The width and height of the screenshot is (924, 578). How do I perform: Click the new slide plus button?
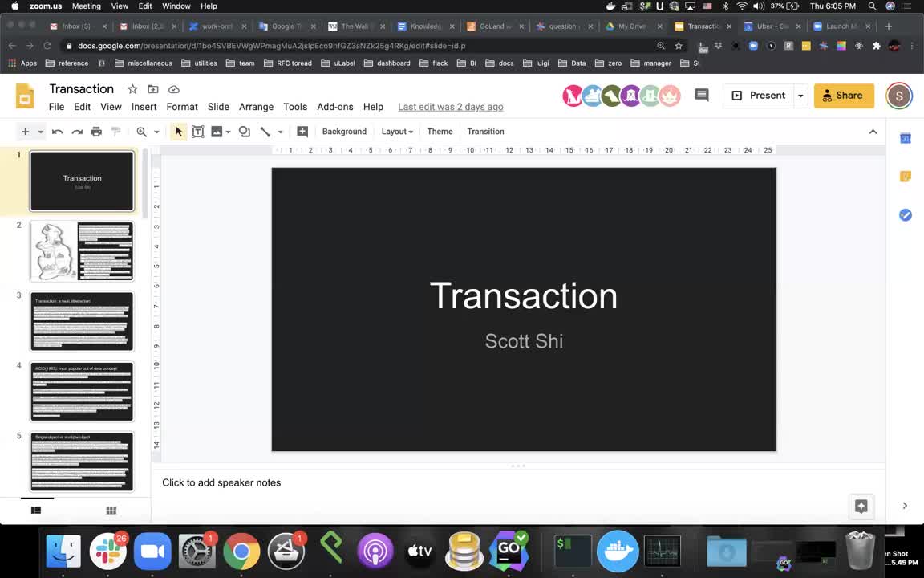[26, 132]
